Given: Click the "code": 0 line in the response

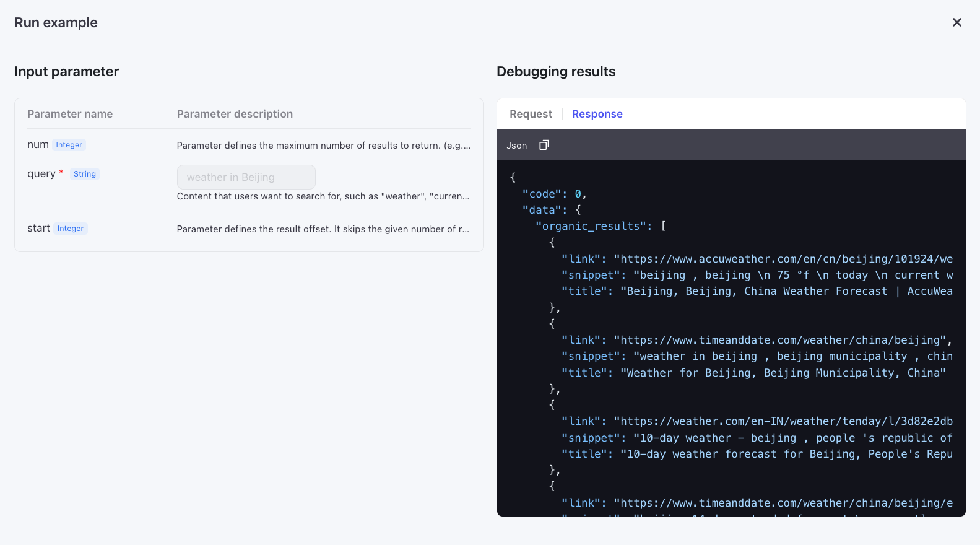Looking at the screenshot, I should coord(553,194).
